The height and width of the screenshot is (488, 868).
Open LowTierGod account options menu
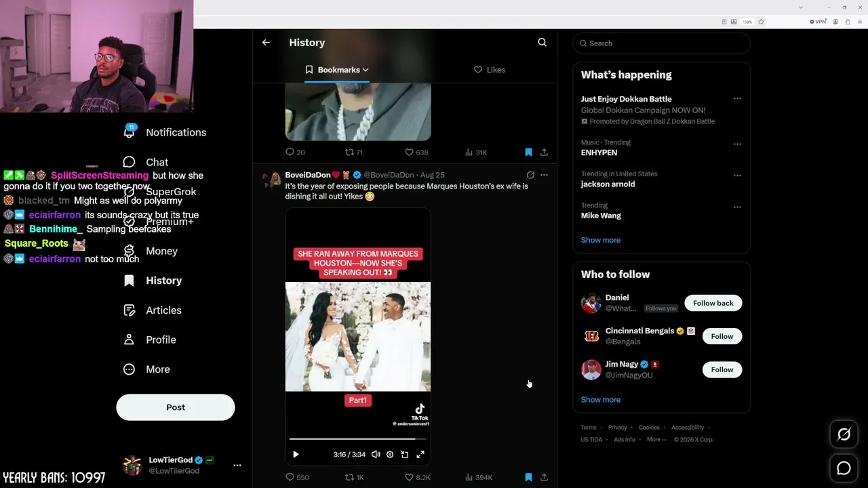[x=237, y=466]
